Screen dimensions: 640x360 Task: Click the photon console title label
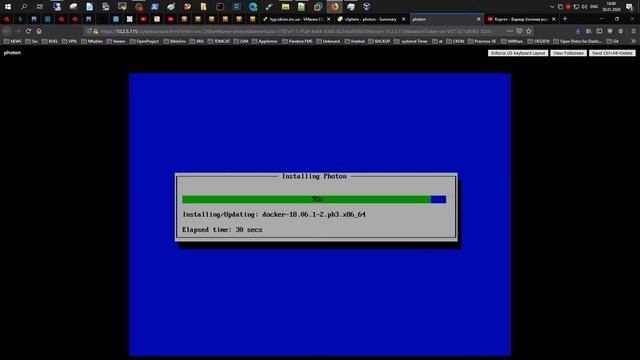(x=12, y=53)
